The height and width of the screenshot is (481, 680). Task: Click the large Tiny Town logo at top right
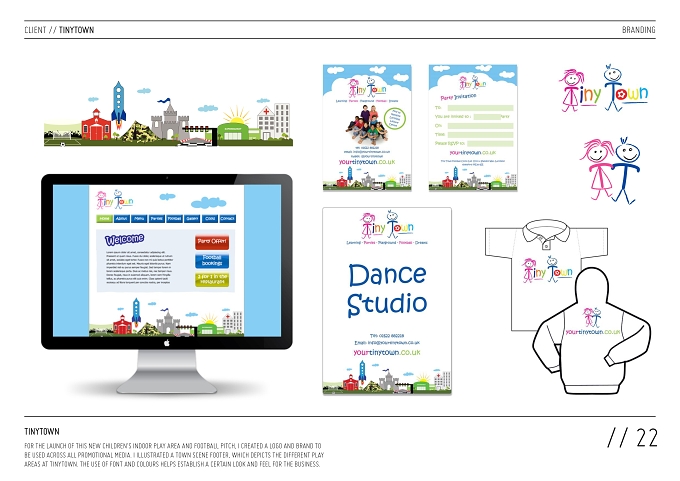tap(604, 89)
